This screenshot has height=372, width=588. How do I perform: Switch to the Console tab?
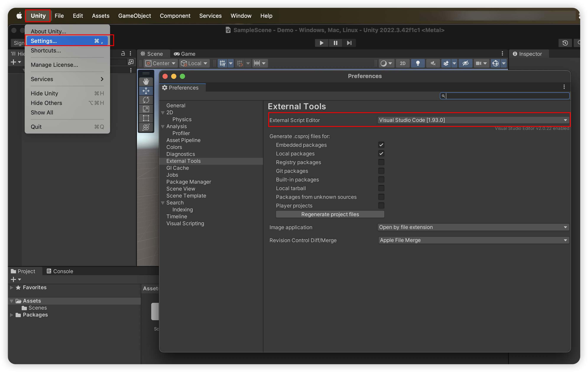pos(60,271)
